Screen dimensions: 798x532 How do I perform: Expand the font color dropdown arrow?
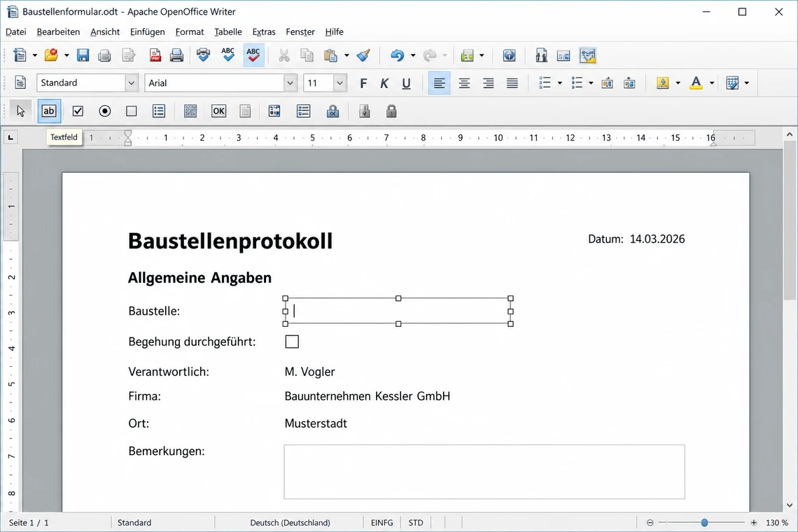coord(711,83)
